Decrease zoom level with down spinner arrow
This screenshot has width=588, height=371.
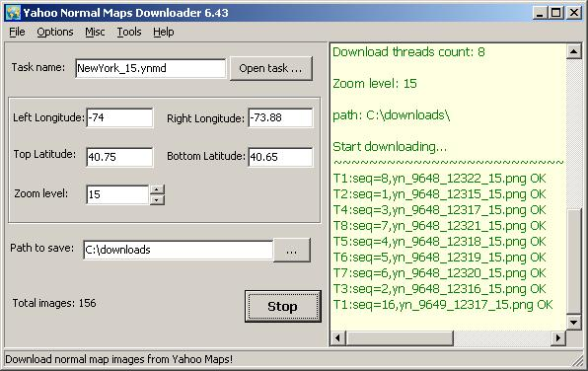point(157,199)
